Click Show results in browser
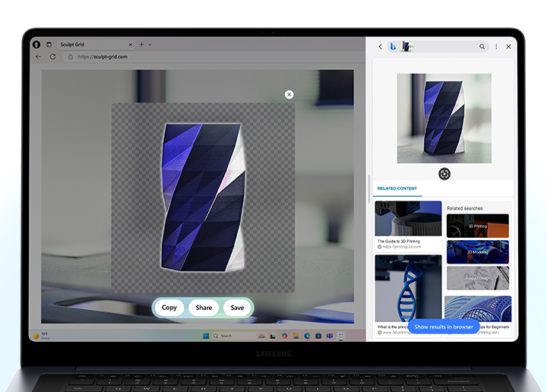This screenshot has width=547, height=392. point(444,327)
